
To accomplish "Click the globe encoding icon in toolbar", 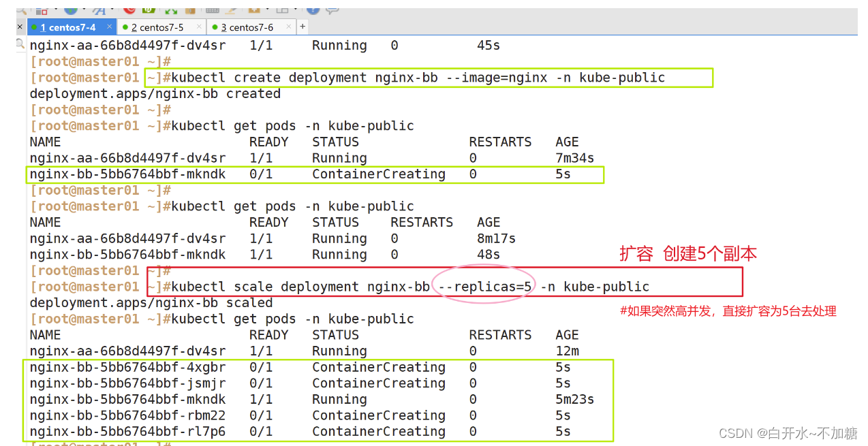I will (70, 10).
